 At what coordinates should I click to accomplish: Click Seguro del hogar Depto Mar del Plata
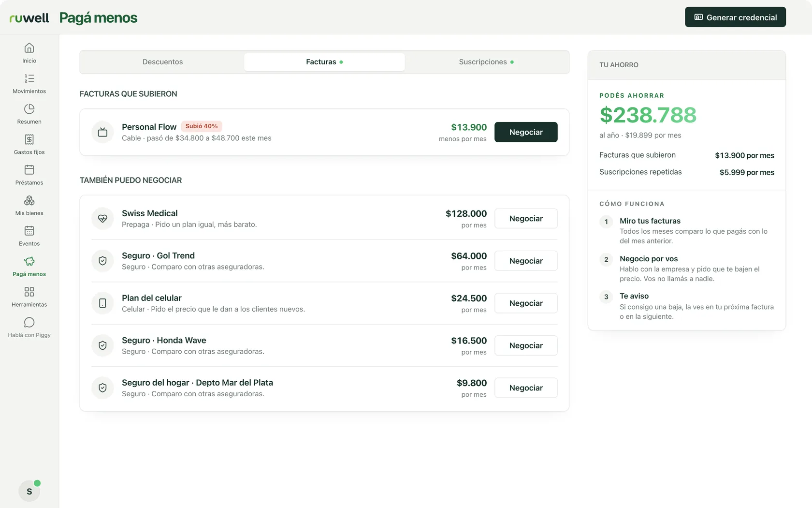click(197, 383)
